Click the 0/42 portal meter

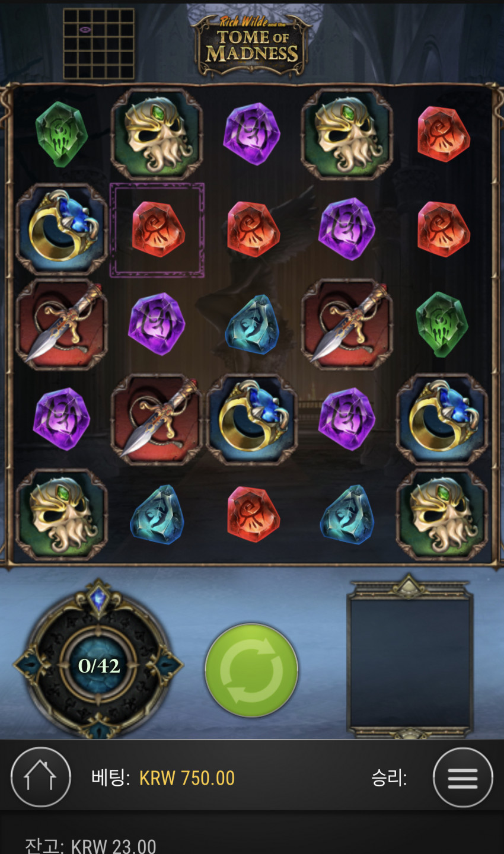tap(99, 665)
